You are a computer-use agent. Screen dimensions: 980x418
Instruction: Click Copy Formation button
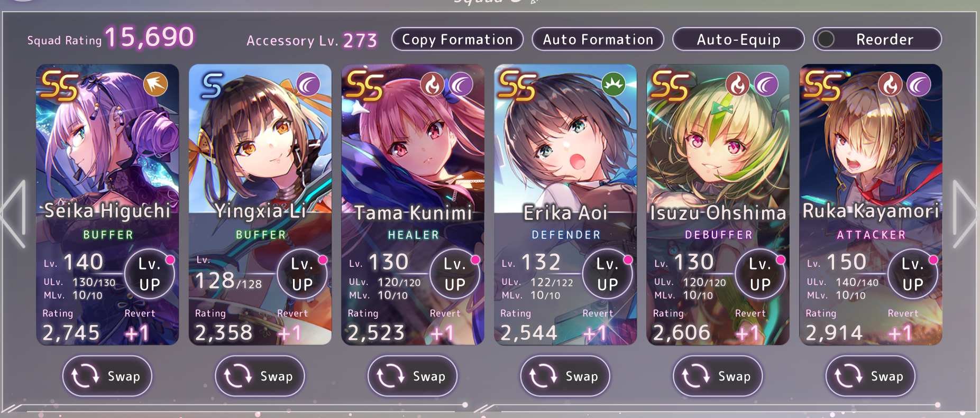[457, 39]
